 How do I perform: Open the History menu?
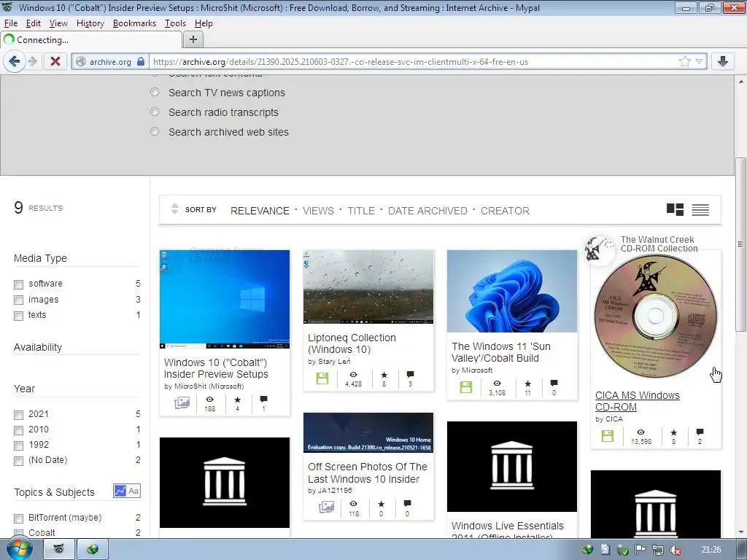(90, 23)
